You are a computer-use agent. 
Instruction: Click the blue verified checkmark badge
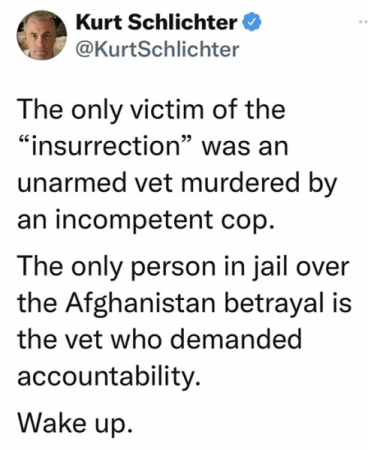(x=253, y=22)
